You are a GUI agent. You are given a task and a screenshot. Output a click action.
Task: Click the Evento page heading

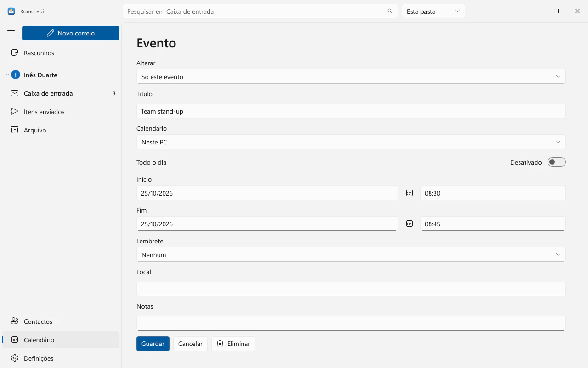156,43
